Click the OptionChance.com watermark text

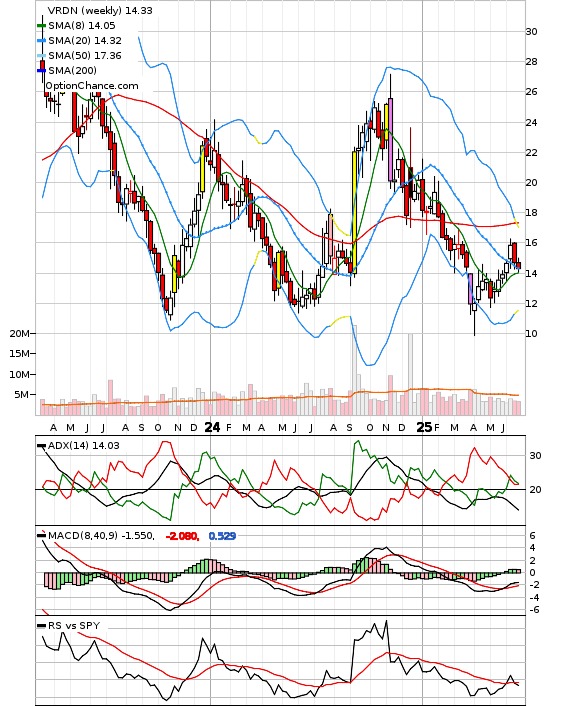[92, 86]
